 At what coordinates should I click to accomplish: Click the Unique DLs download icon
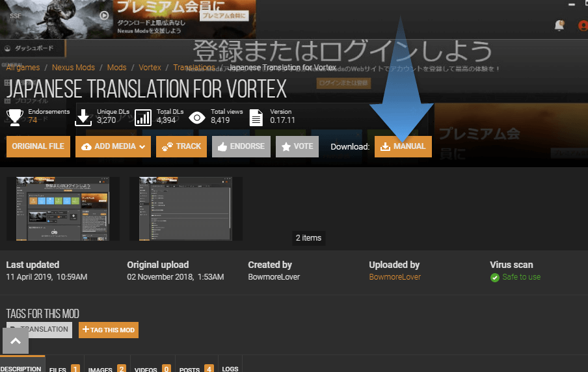coord(83,118)
